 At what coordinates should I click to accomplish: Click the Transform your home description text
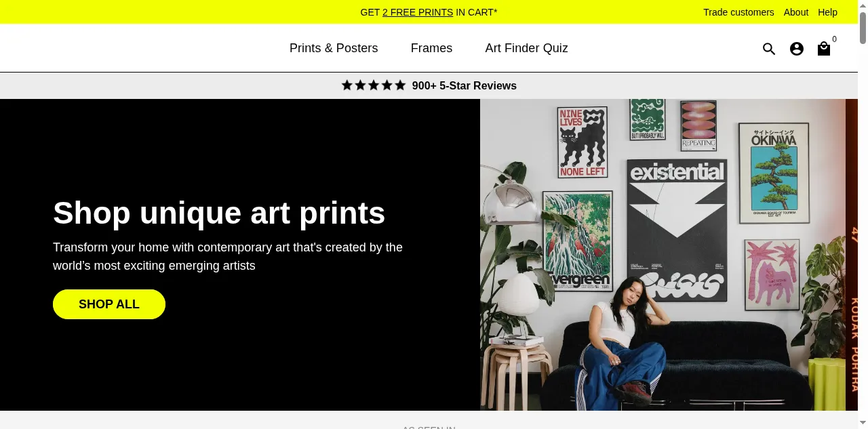click(x=228, y=256)
